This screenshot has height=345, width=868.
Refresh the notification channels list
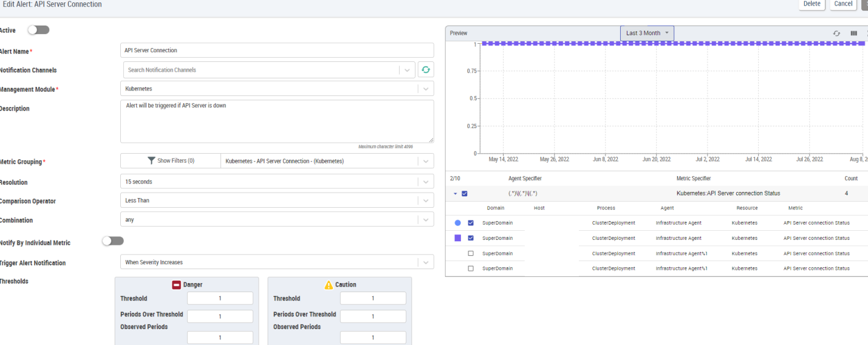click(x=426, y=70)
